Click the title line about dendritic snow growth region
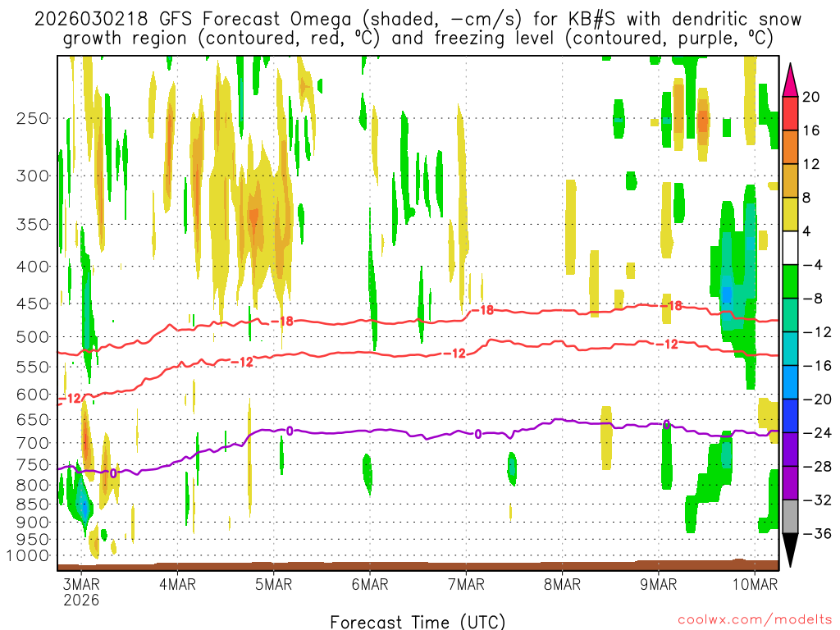840x630 pixels. (x=418, y=39)
